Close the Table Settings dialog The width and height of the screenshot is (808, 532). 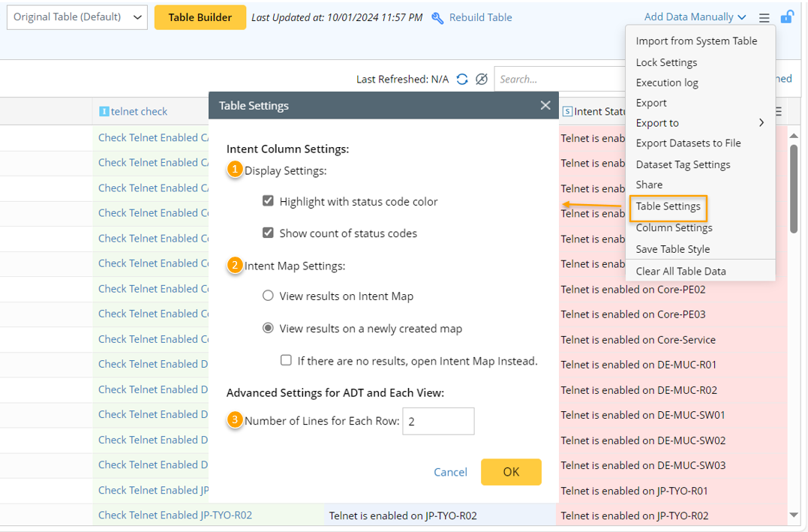(x=545, y=106)
